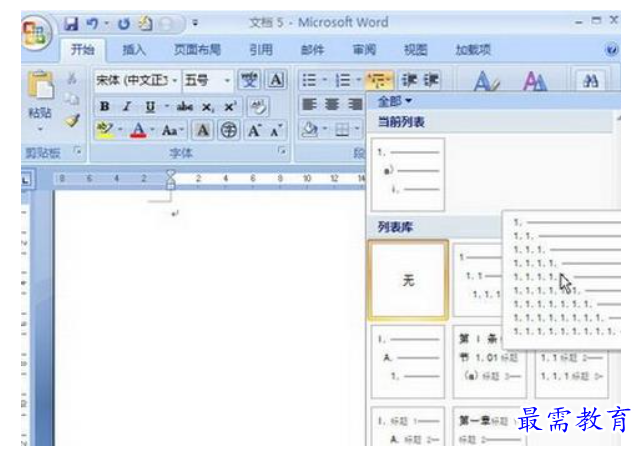Switch to the 插入 tab

point(134,50)
